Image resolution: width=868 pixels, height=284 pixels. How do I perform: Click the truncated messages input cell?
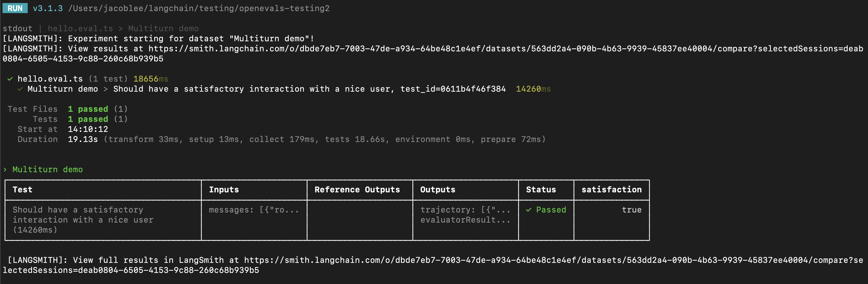click(254, 210)
